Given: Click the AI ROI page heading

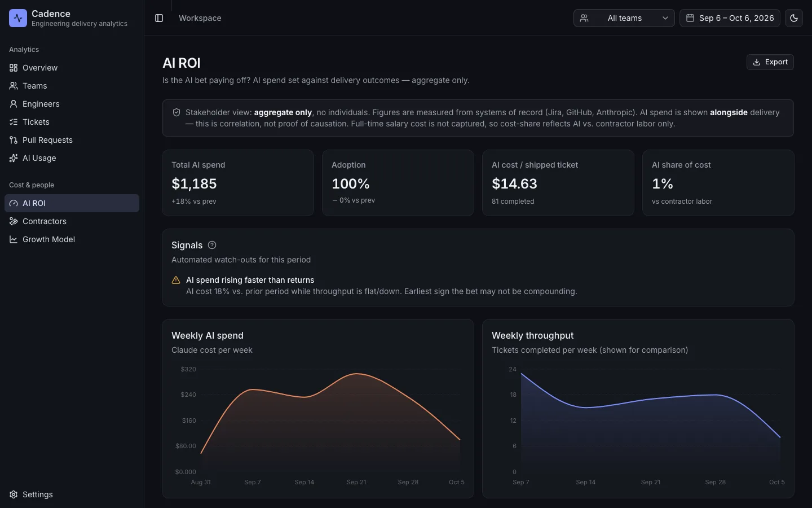Looking at the screenshot, I should pyautogui.click(x=182, y=63).
